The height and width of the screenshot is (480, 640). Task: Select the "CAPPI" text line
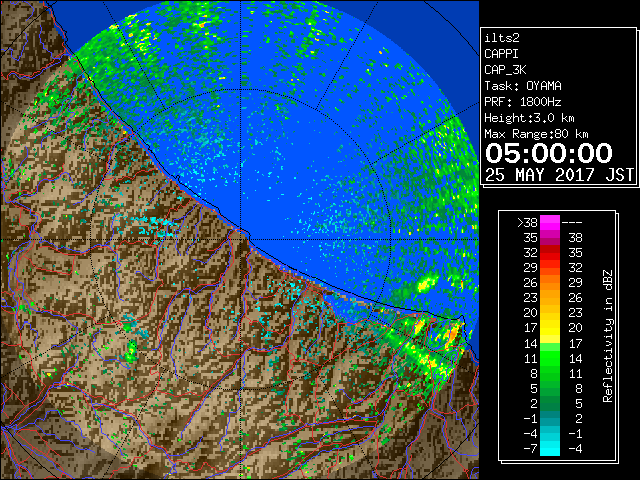click(x=501, y=54)
